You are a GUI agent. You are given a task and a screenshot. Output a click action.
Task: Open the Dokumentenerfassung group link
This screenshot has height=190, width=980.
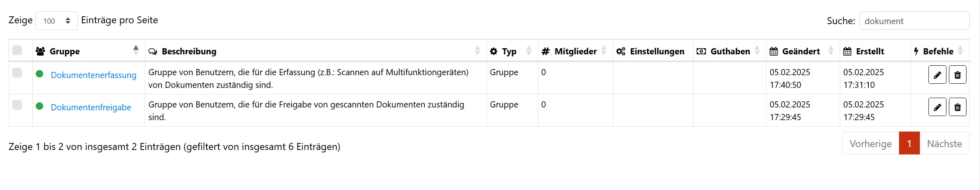click(x=93, y=75)
